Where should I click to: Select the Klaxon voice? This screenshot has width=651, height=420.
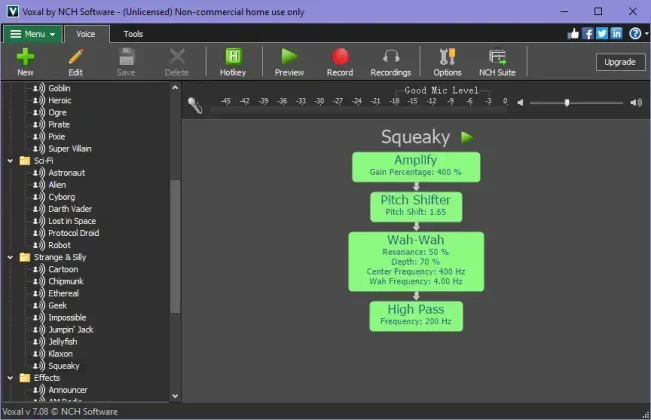tap(60, 354)
